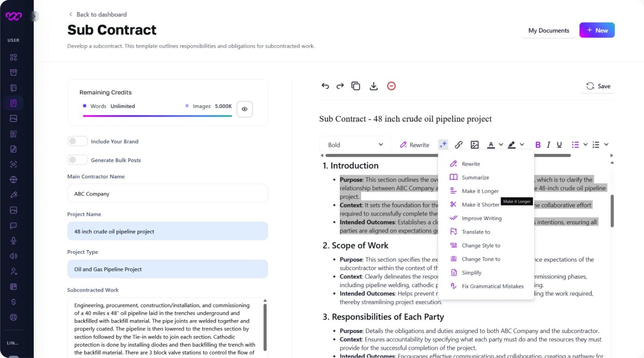644x358 pixels.
Task: Expand the bullet list options arrow
Action: pyautogui.click(x=585, y=145)
